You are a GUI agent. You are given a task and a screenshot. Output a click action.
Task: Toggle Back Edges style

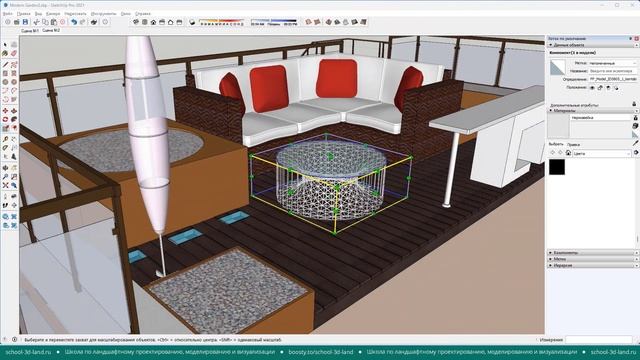(x=317, y=22)
